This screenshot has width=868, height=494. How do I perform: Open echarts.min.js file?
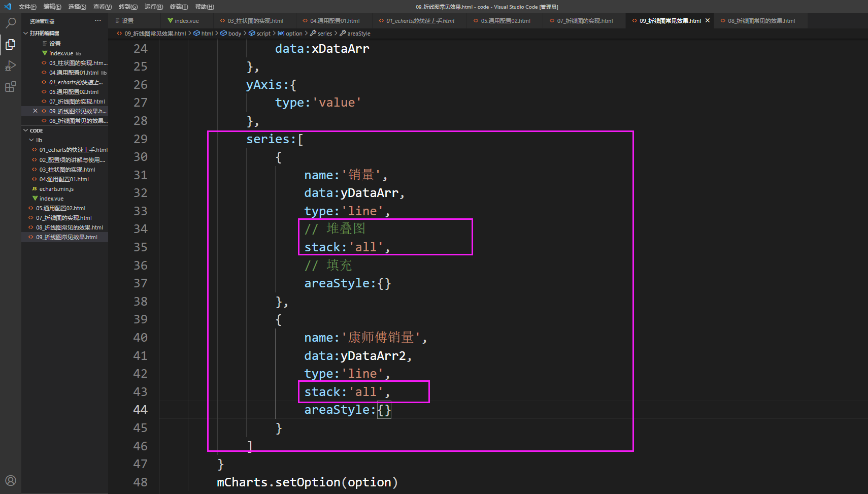point(65,189)
